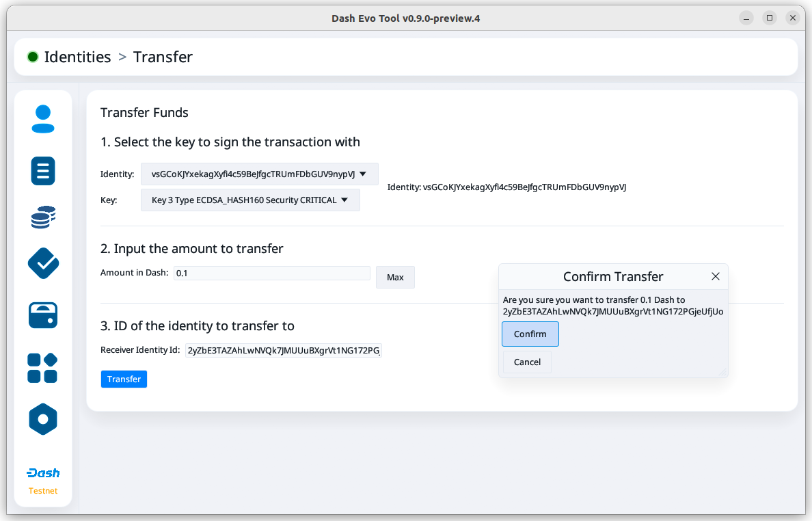Focus the Receiver Identity Id field

point(283,351)
